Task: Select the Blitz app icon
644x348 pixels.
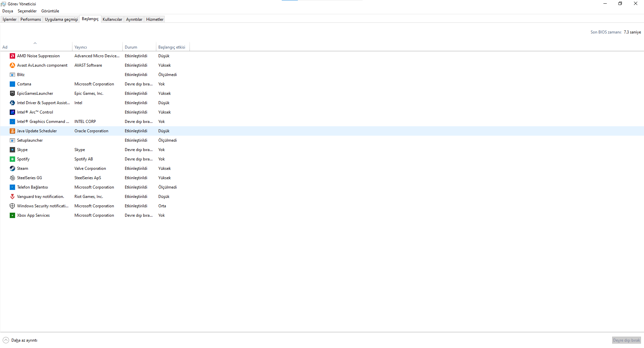Action: click(12, 75)
